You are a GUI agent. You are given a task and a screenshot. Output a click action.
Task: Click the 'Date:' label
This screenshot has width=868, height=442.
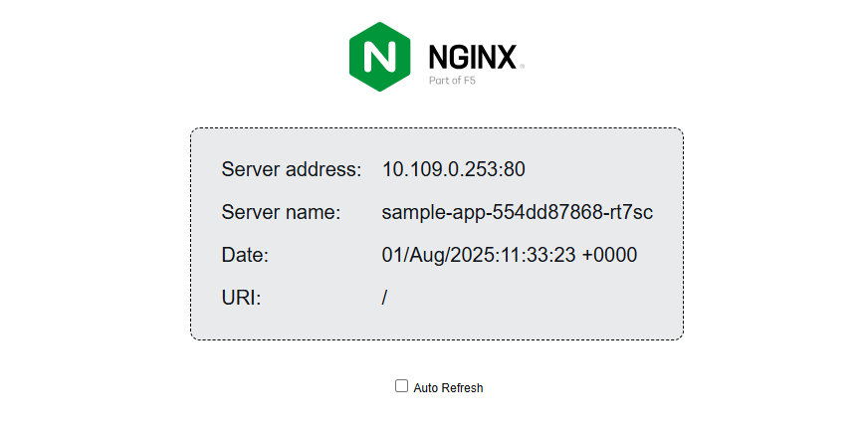tap(245, 255)
